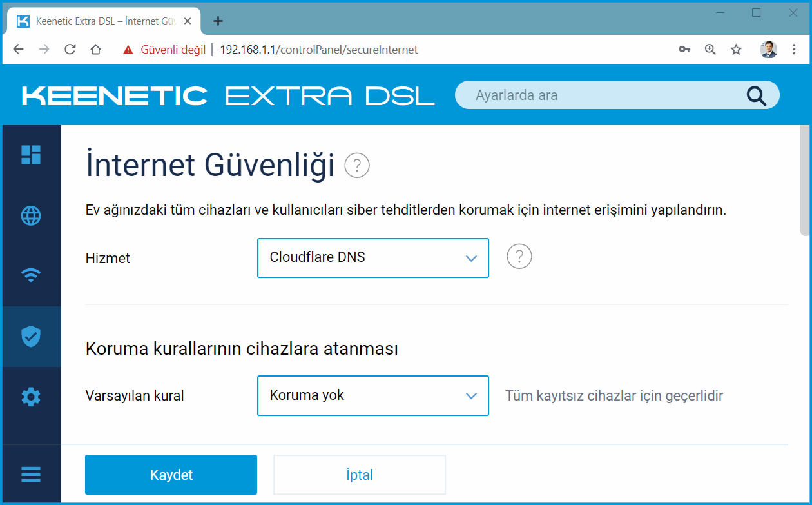This screenshot has height=505, width=812.
Task: Click the Keenetic Extra DSL logo
Action: pyautogui.click(x=228, y=95)
